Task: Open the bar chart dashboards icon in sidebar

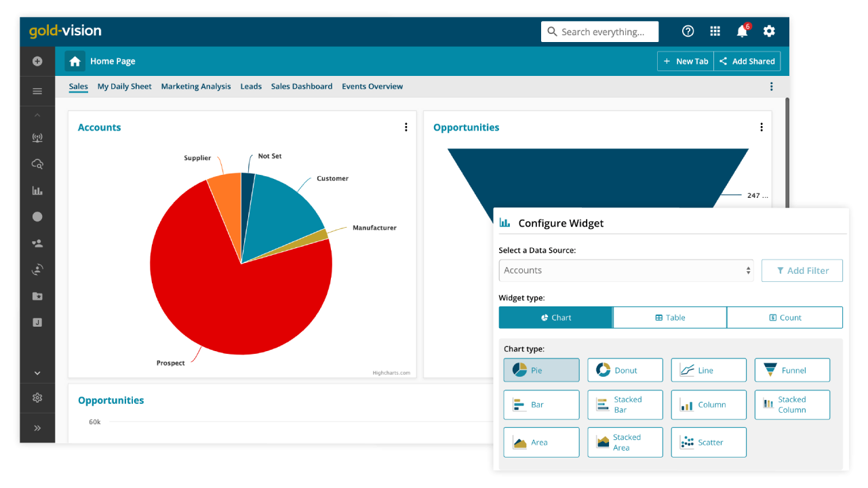Action: click(37, 190)
